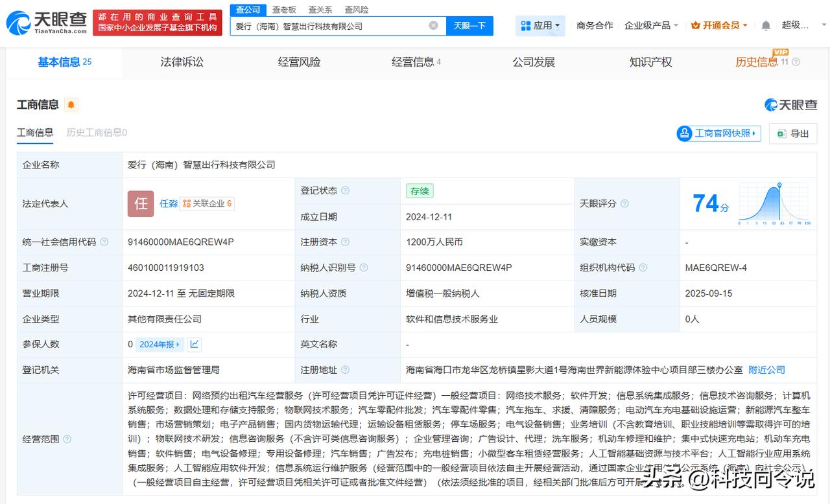Screen dimensions: 830x504
Task: Open help icon next to 登记状态
Action: 345,190
